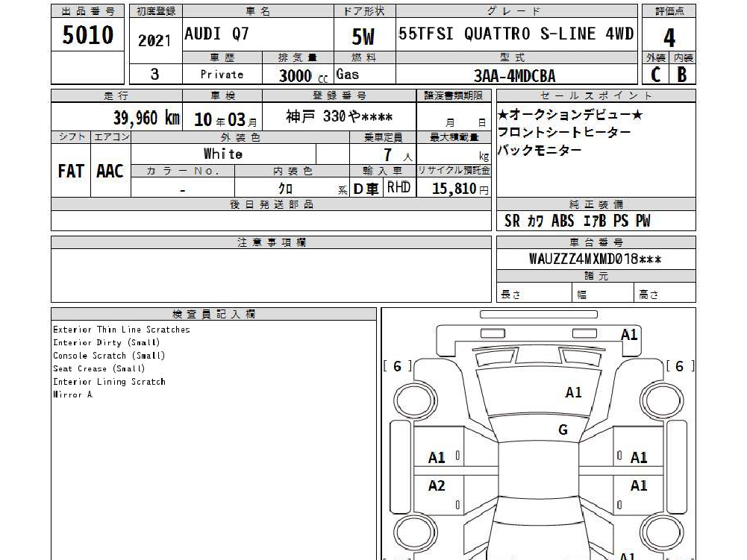This screenshot has width=747, height=560.
Task: Select note Interior Dirty (Small)
Action: 106,342
